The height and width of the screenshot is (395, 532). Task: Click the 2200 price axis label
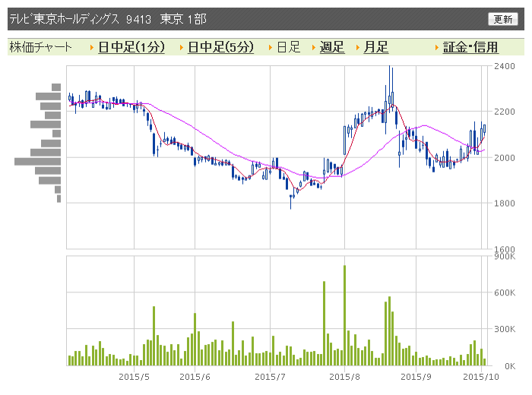(504, 112)
